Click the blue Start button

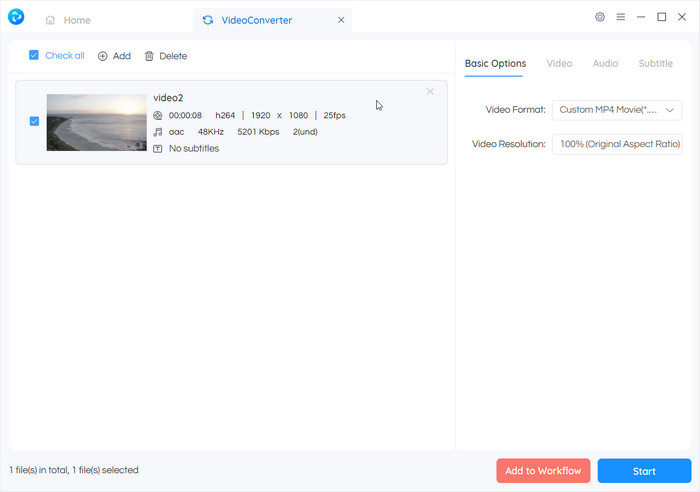pos(644,471)
